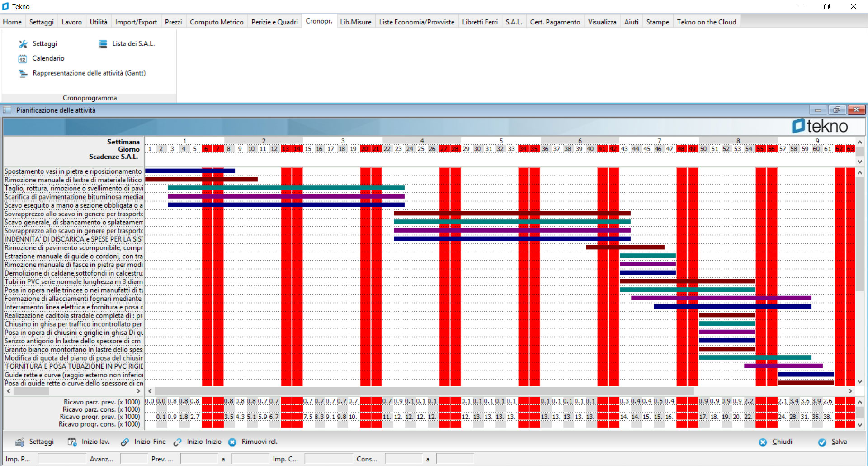Screen dimensions: 868x466
Task: Open Lista dei S.A.L. icon
Action: pyautogui.click(x=103, y=44)
